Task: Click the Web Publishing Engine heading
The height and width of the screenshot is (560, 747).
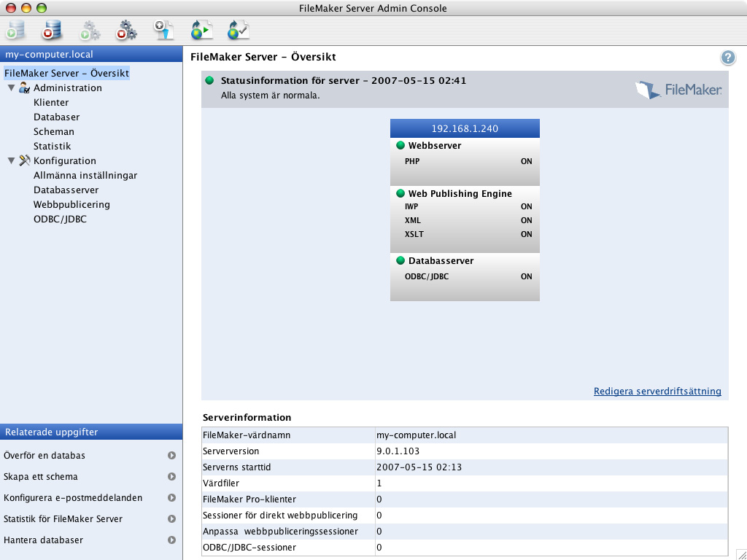Action: 460,194
